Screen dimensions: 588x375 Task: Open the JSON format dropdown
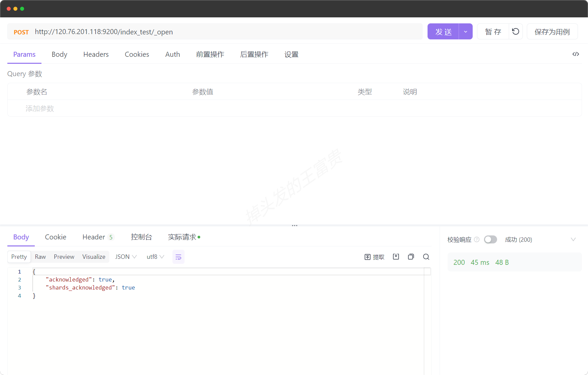pos(126,256)
